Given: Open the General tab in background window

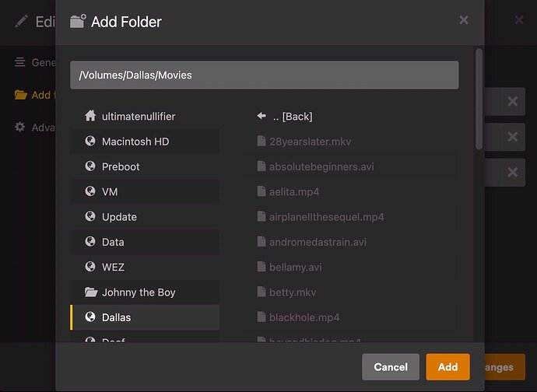Looking at the screenshot, I should point(34,63).
